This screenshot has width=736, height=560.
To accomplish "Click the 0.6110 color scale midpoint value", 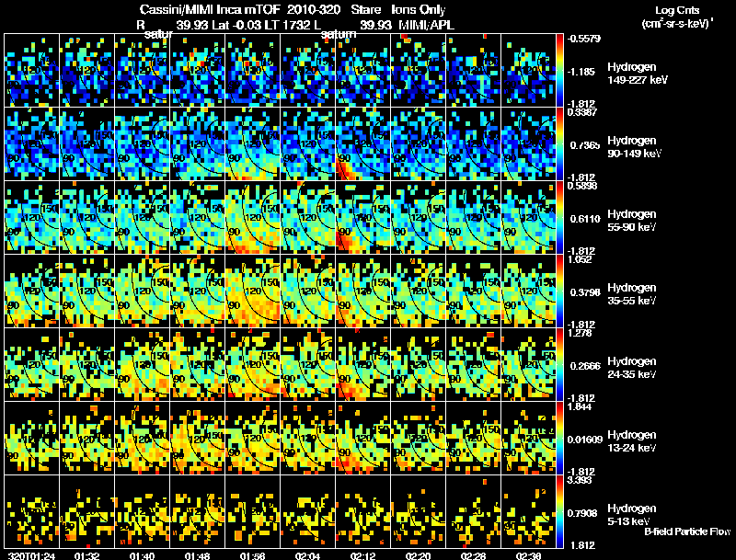I will click(585, 219).
